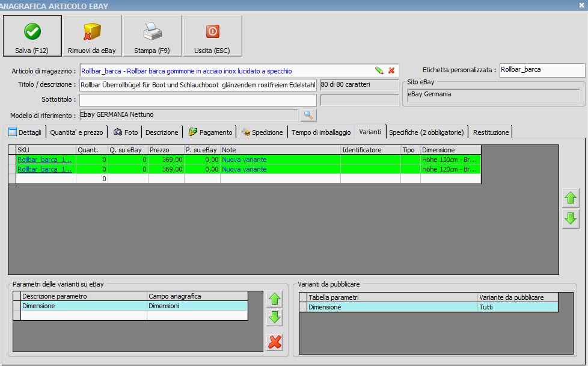The image size is (588, 366).
Task: Open SKU link of Höhe 130cm variant
Action: (x=44, y=160)
